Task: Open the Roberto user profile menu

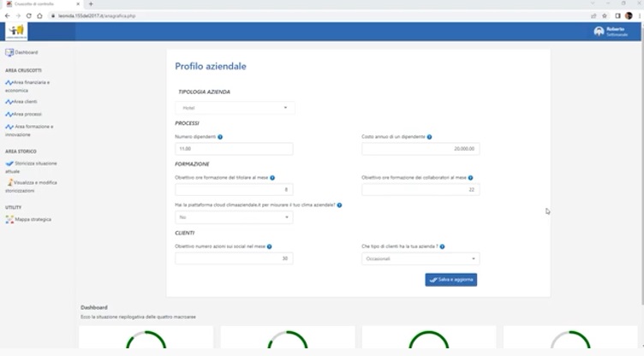Action: coord(611,32)
